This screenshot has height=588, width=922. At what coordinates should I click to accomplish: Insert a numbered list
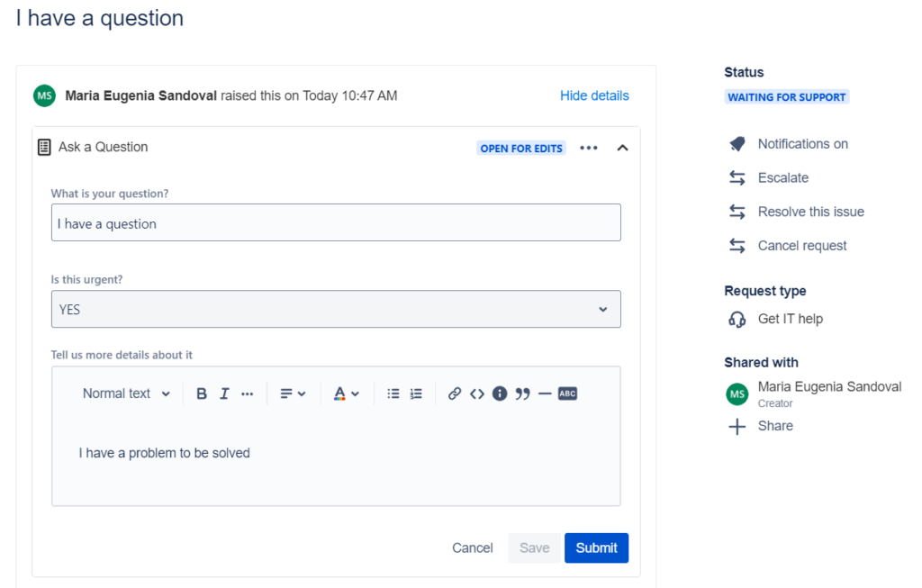[x=414, y=393]
